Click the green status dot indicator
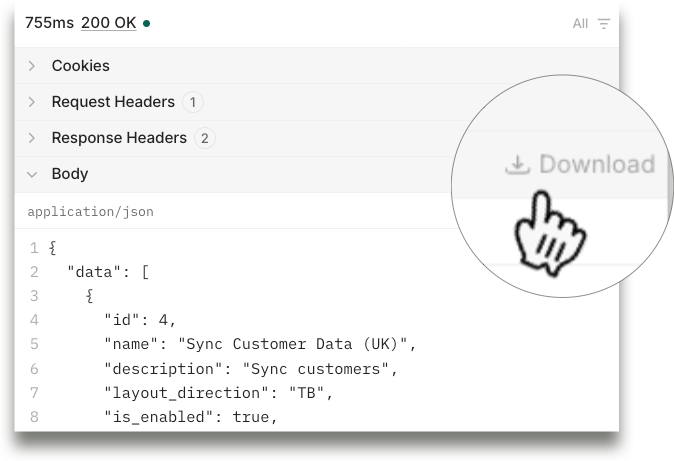674x461 pixels. pos(147,24)
